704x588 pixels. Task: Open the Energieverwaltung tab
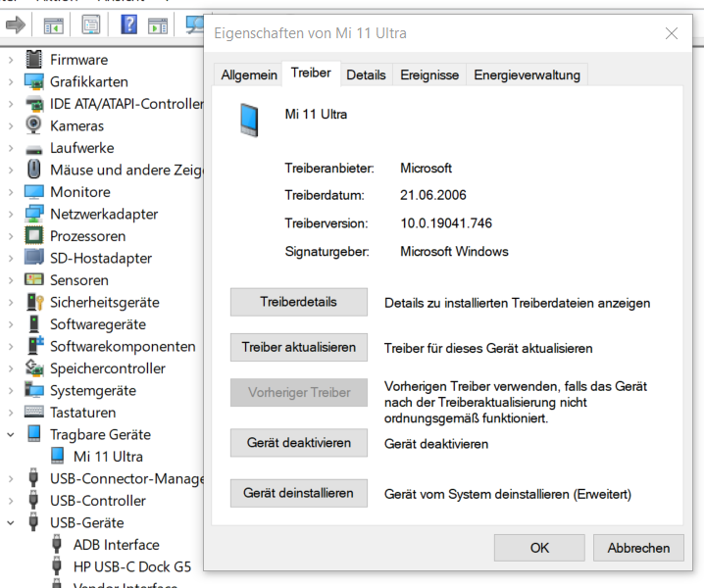pyautogui.click(x=528, y=74)
